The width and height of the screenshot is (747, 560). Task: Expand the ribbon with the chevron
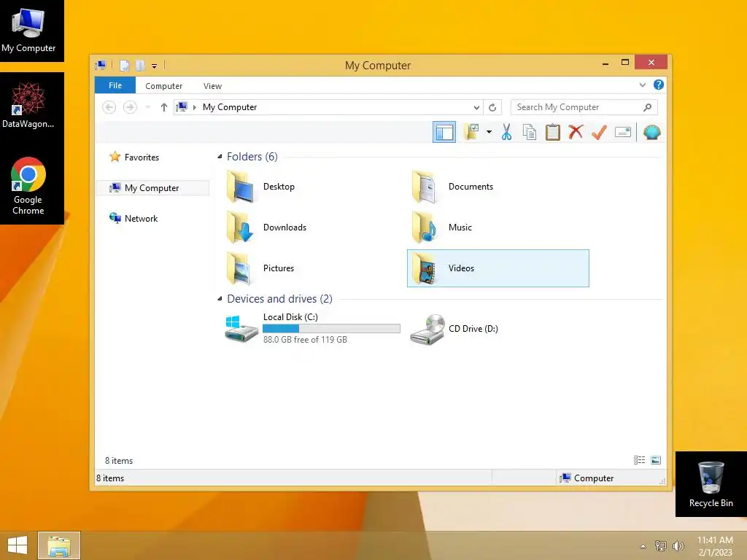[x=642, y=85]
